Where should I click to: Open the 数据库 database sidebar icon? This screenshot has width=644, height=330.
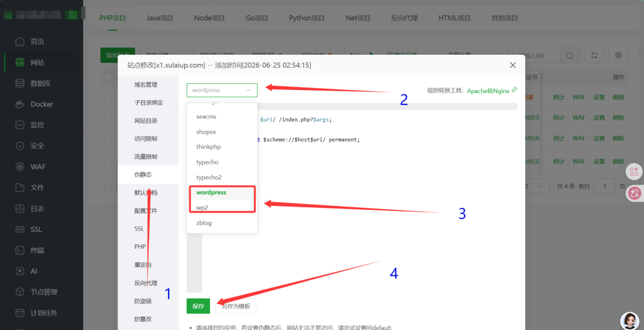click(20, 84)
